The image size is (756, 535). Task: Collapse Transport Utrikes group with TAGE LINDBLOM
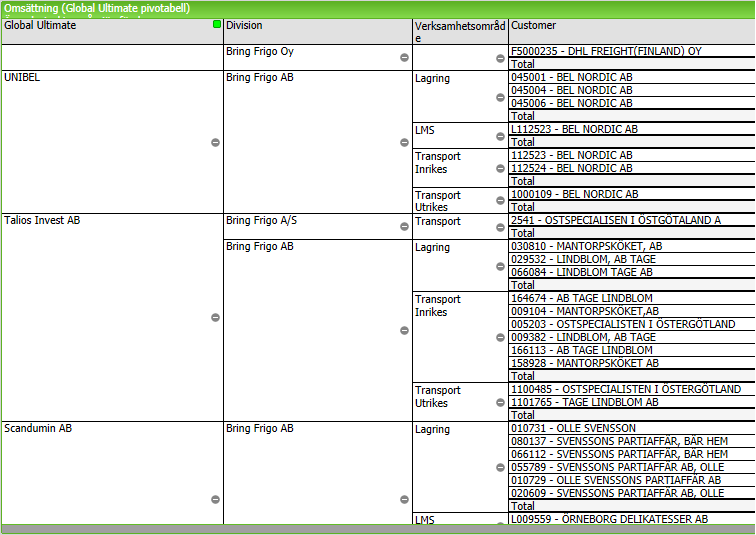tap(500, 402)
